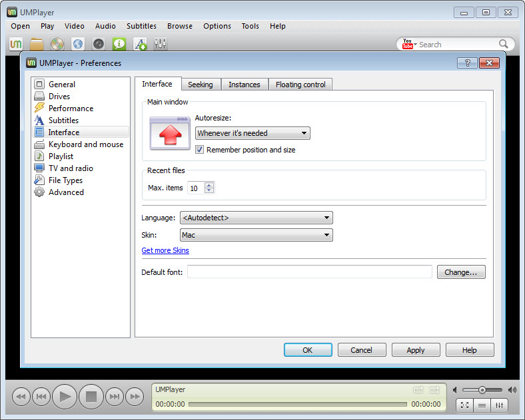Screen dimensions: 525x420
Task: Open the Skin dropdown
Action: tap(257, 235)
